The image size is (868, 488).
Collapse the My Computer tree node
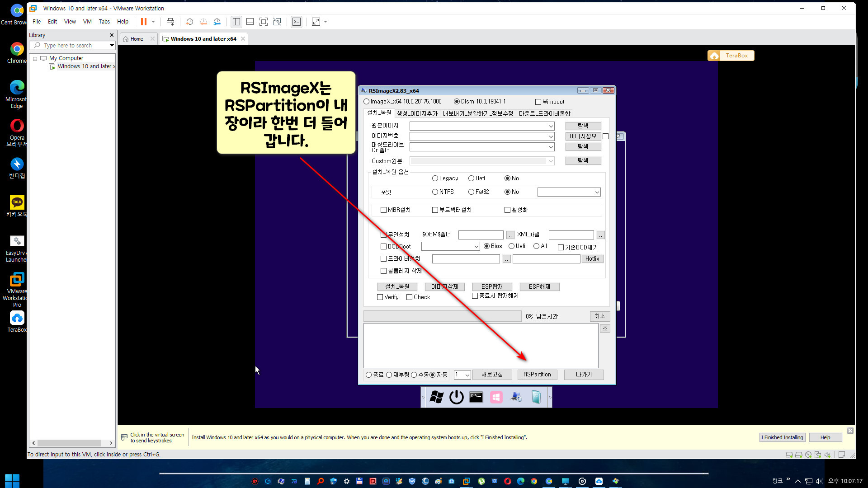point(35,59)
